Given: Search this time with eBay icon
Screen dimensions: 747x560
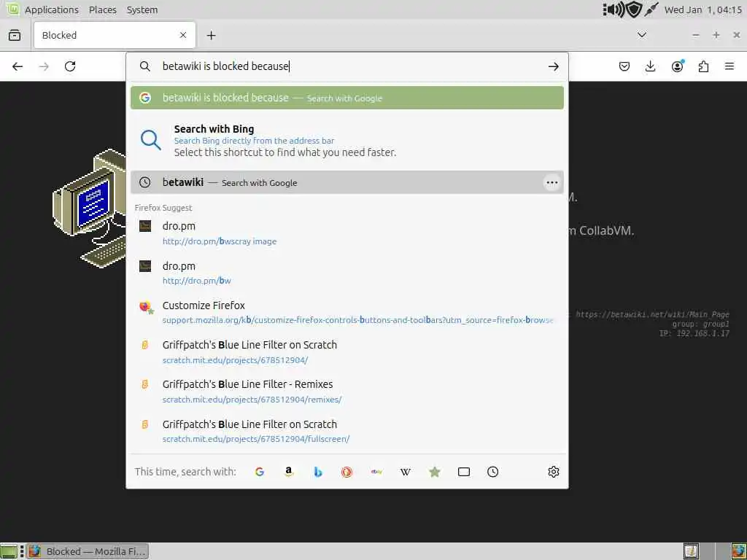Looking at the screenshot, I should 376,472.
